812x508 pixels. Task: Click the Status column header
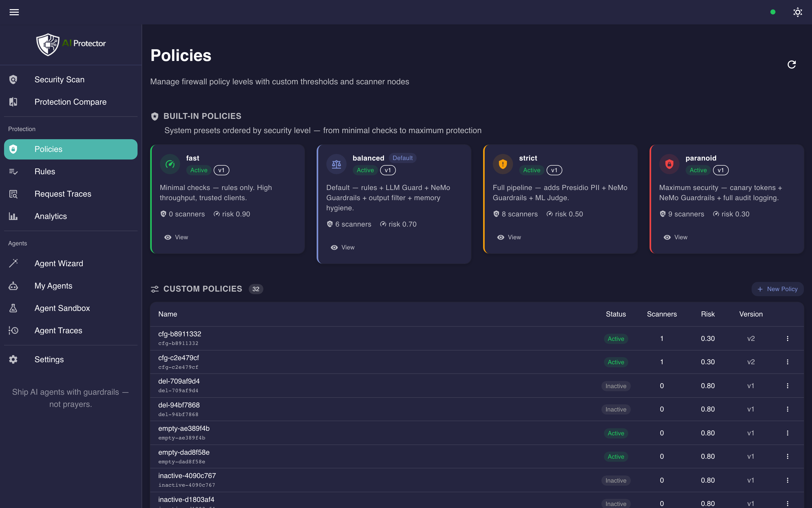coord(616,314)
